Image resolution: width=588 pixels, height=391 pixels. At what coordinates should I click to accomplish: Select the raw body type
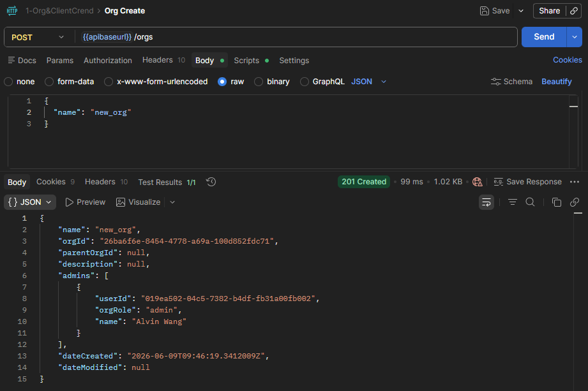coord(222,82)
